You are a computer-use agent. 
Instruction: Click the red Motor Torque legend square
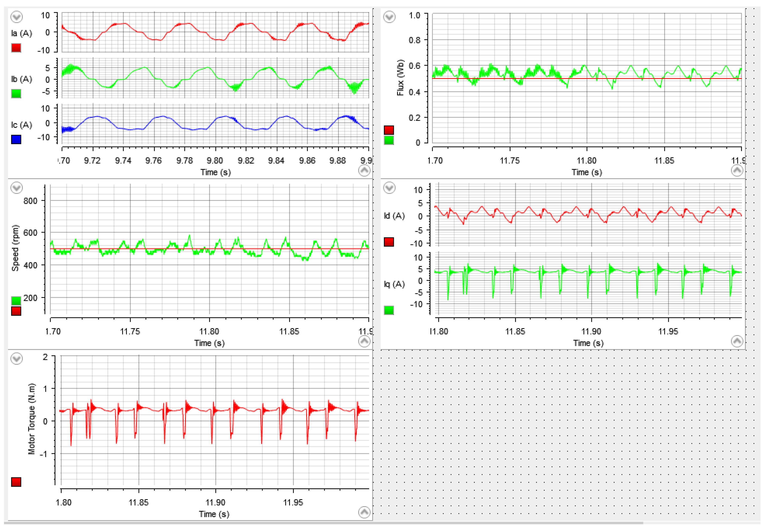pyautogui.click(x=16, y=482)
